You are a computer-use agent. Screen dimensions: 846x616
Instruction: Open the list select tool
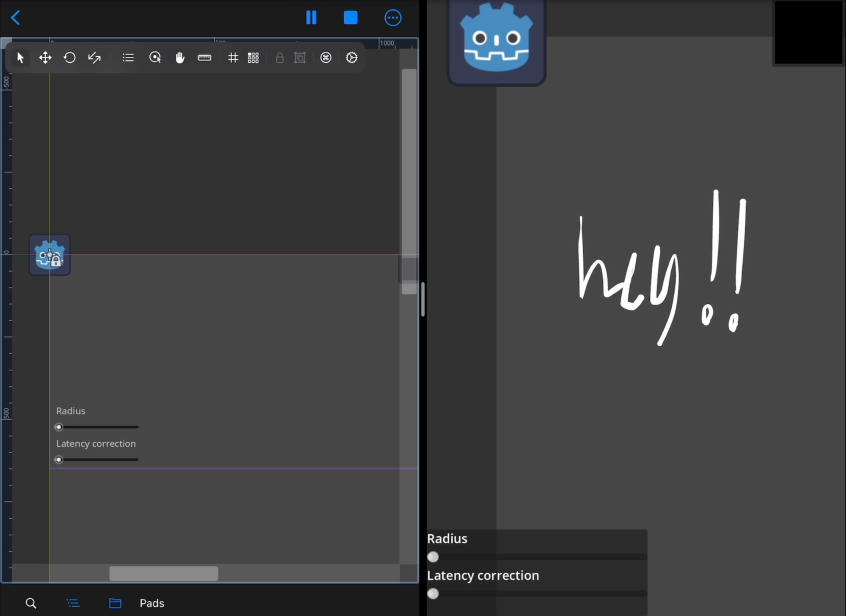tap(128, 58)
